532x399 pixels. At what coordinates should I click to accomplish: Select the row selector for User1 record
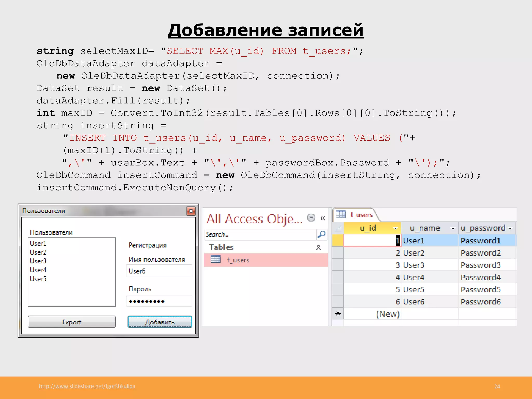338,241
